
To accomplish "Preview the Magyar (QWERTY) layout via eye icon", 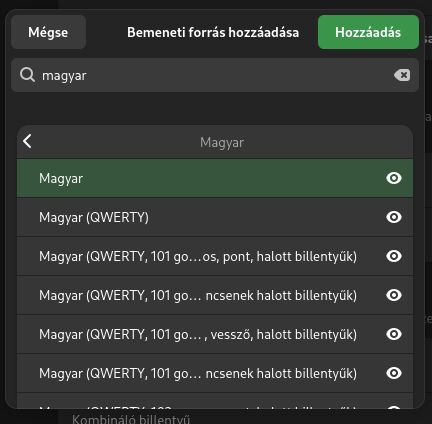I will click(x=394, y=217).
